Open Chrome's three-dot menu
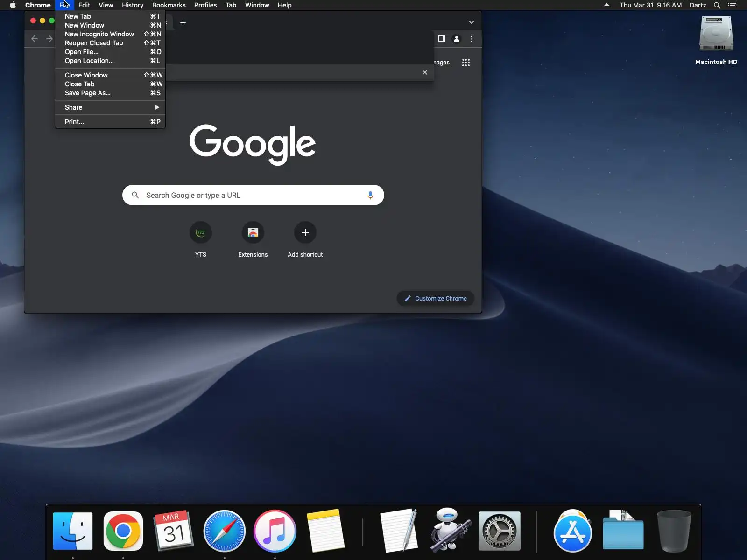 point(472,39)
